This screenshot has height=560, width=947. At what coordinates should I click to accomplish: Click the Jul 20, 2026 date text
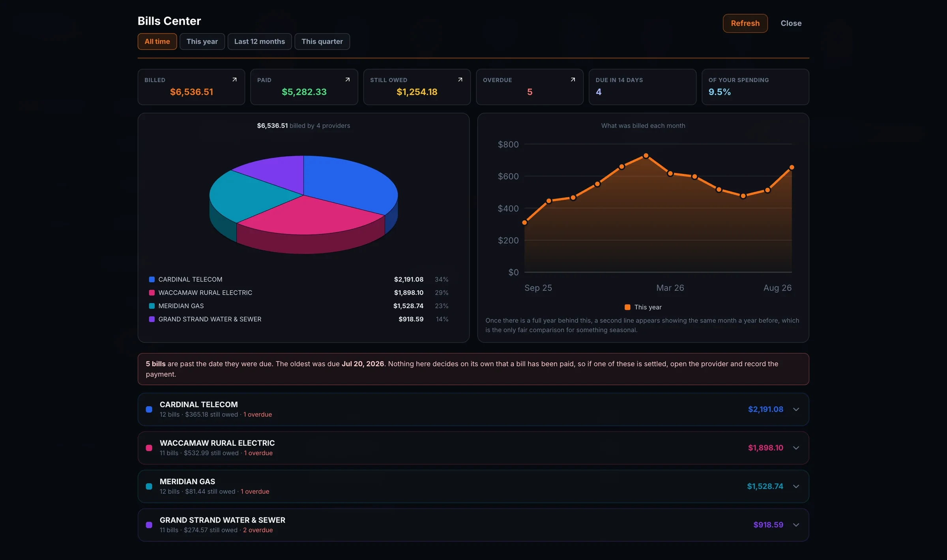pyautogui.click(x=363, y=364)
